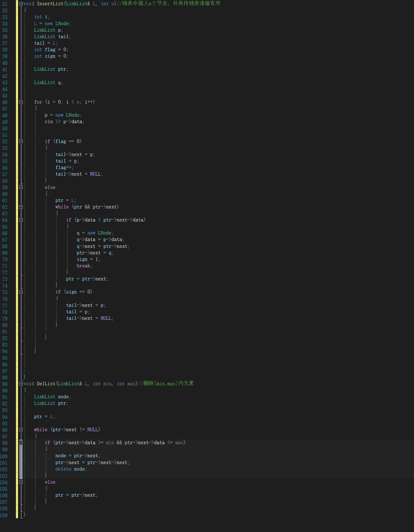Click 'ptr = ptr->next;' on line 73
The width and height of the screenshot is (414, 532).
[x=87, y=279]
